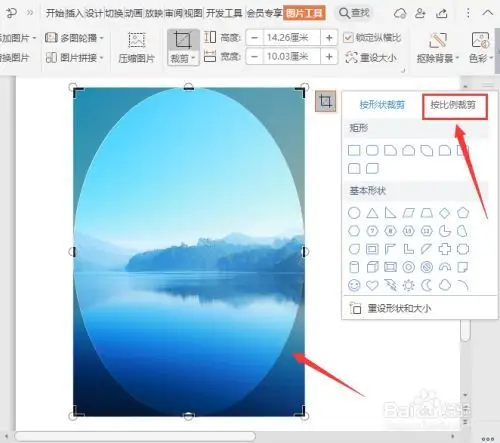Screen dimensions: 500x443
Task: Open the 插入 ribbon tab
Action: 74,13
